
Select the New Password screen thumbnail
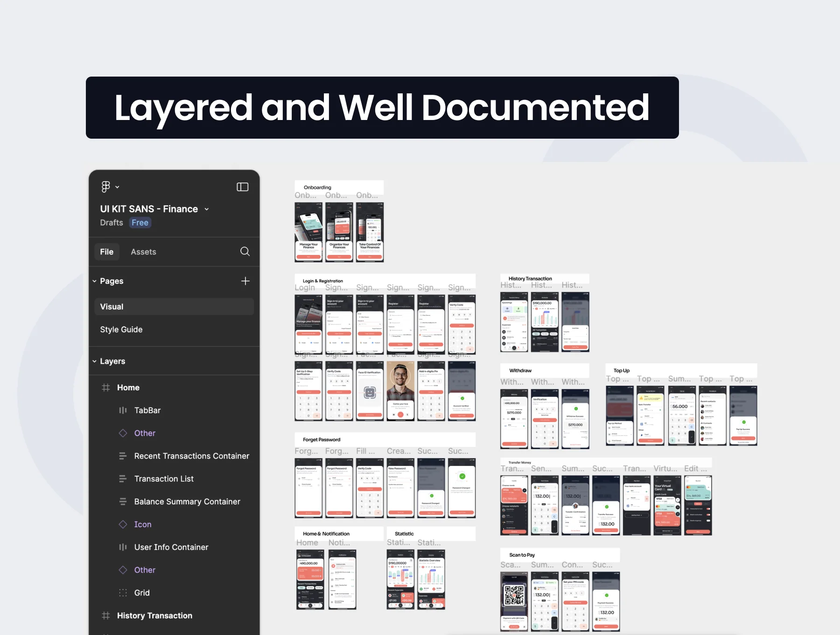[x=400, y=488]
